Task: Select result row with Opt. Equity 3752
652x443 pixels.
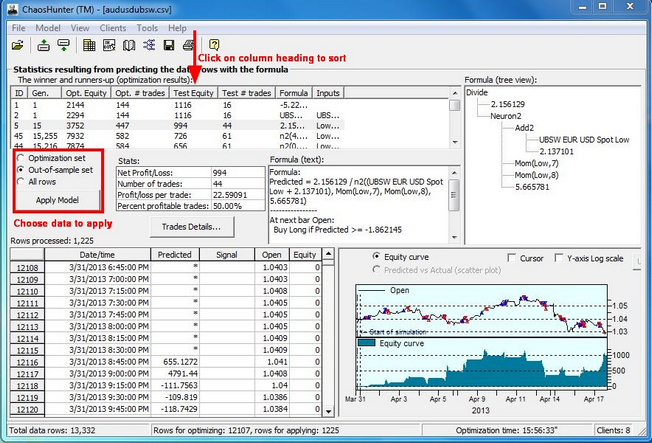Action: tap(178, 126)
